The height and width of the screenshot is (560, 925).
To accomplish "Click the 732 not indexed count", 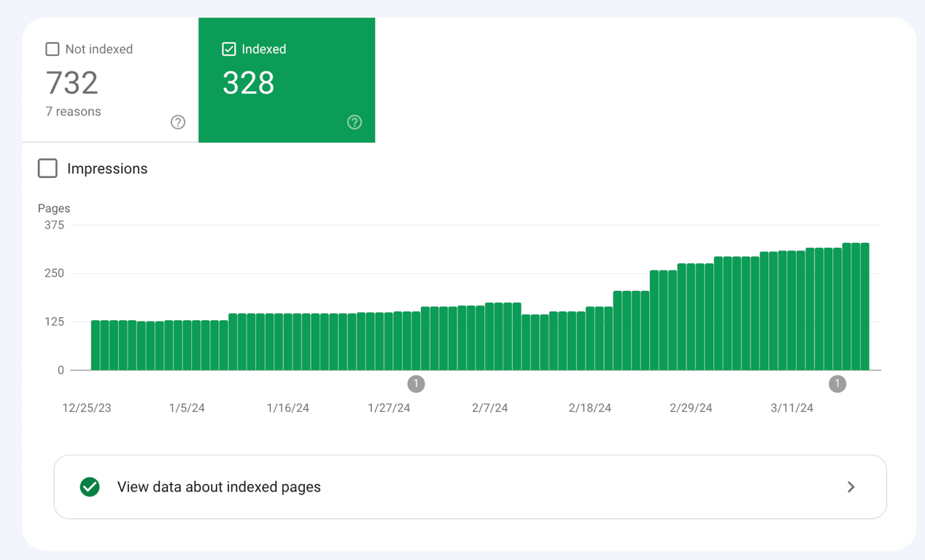I will point(71,83).
